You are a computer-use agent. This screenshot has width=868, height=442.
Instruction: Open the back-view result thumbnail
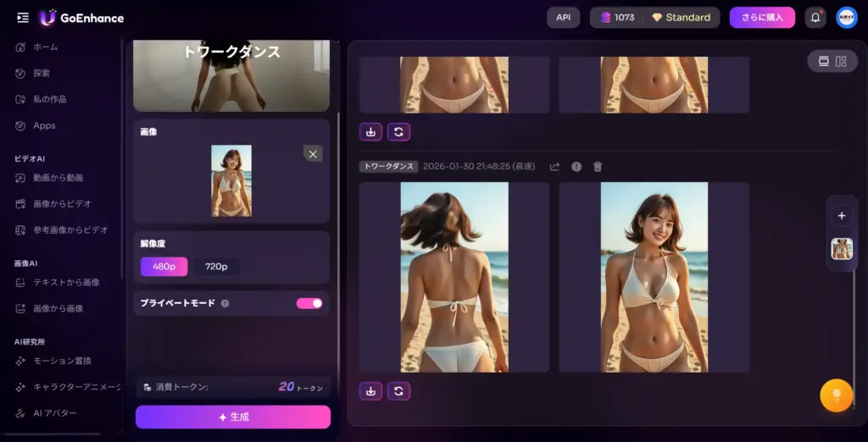(454, 277)
